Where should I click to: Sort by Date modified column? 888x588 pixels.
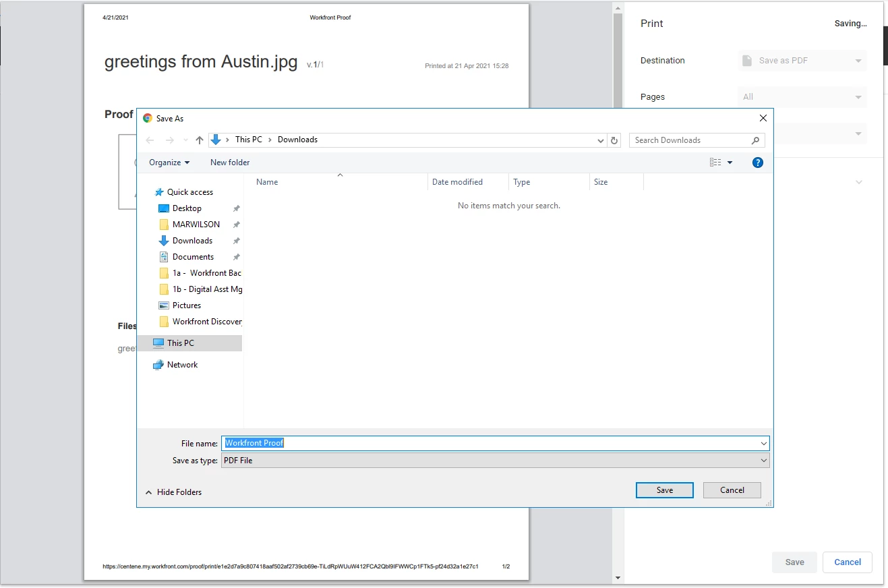[x=457, y=182]
